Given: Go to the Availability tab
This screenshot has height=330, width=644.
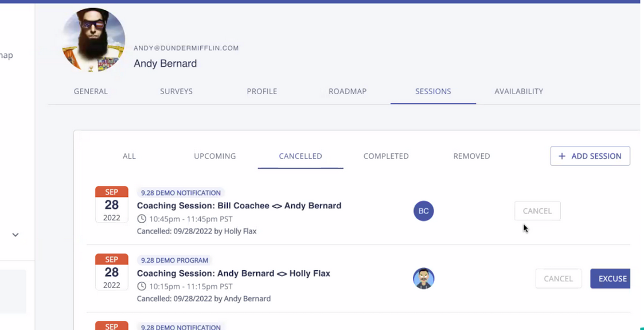Looking at the screenshot, I should [x=518, y=91].
